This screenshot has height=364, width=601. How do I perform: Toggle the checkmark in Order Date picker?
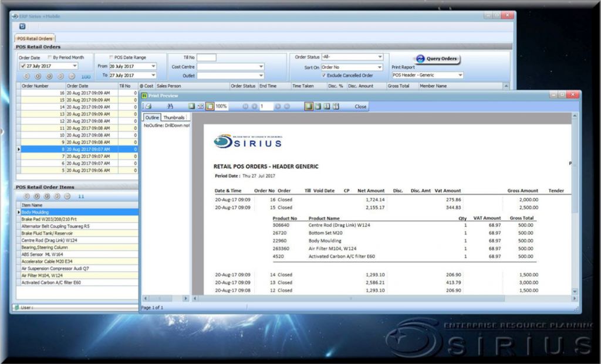point(23,66)
